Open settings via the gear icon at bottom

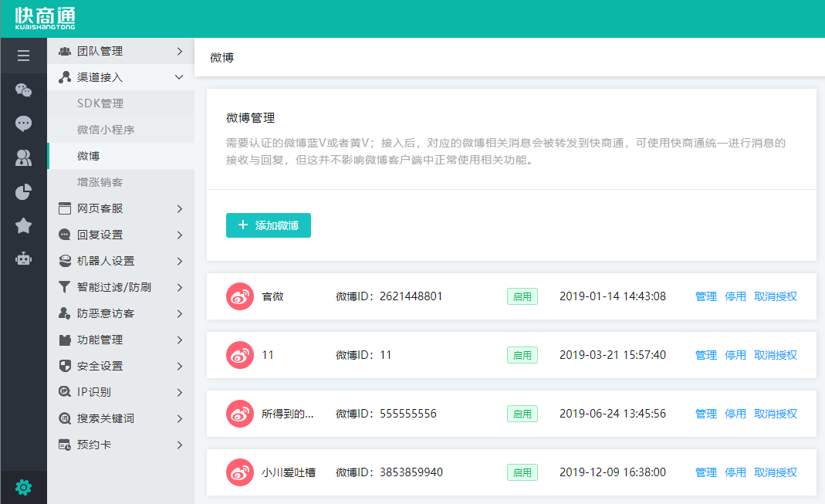click(x=23, y=487)
